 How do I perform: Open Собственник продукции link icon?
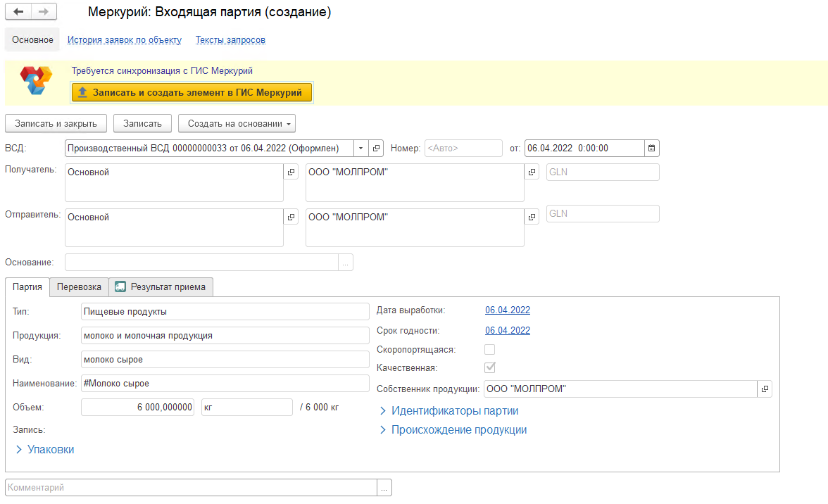tap(765, 389)
